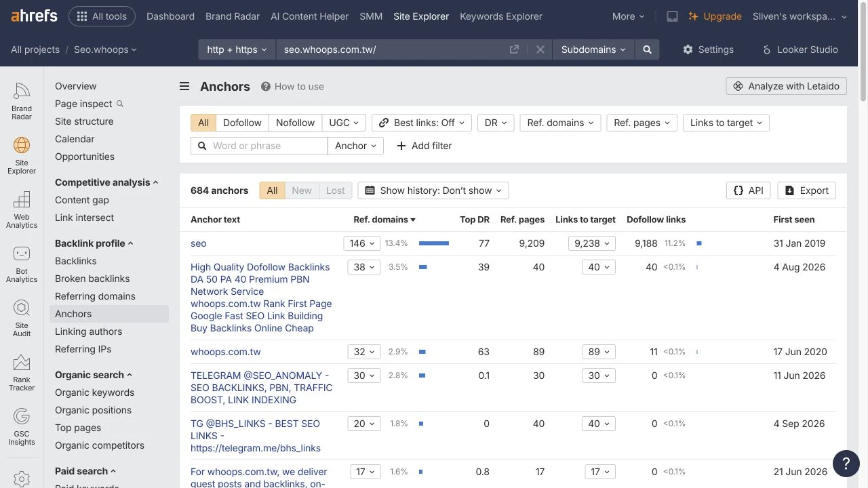Open the DR filter dropdown
The height and width of the screenshot is (488, 868).
click(x=496, y=123)
